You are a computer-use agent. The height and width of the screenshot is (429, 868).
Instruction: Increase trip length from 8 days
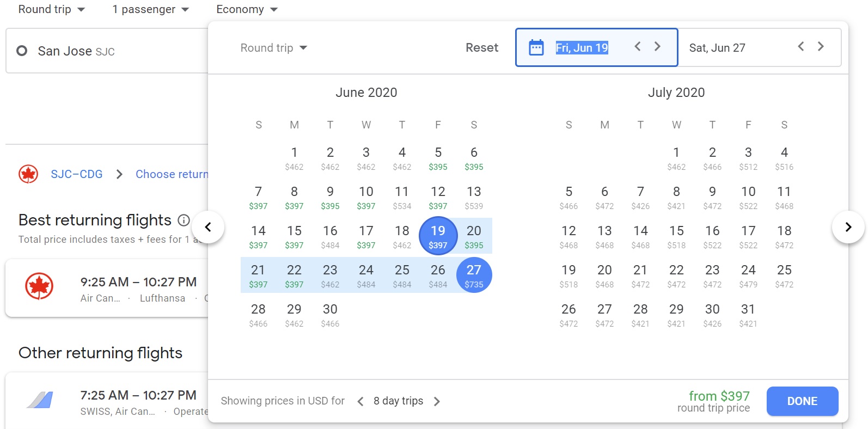click(x=437, y=401)
